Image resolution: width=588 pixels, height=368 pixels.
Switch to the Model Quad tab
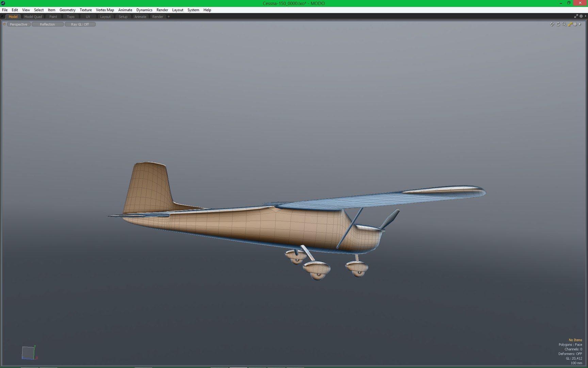coord(33,17)
